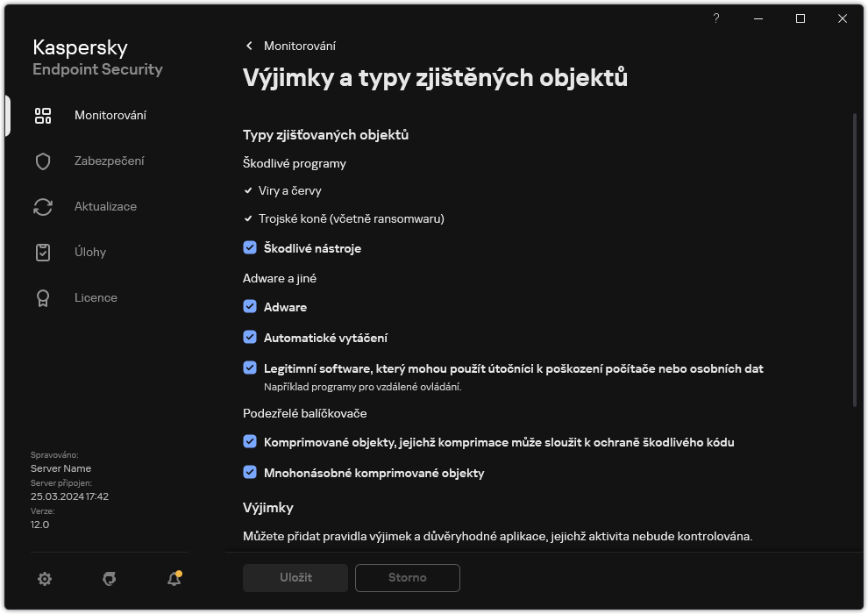This screenshot has height=614, width=868.
Task: Open application settings via gear icon
Action: [44, 579]
